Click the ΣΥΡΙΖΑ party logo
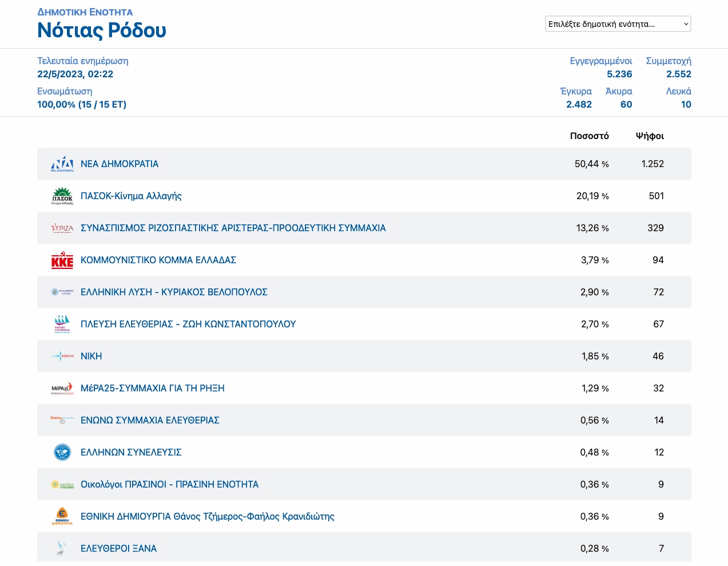The image size is (728, 566). (62, 228)
